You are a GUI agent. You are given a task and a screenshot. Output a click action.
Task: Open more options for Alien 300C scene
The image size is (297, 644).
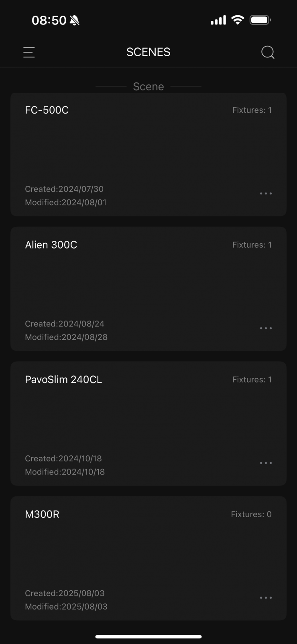click(266, 328)
